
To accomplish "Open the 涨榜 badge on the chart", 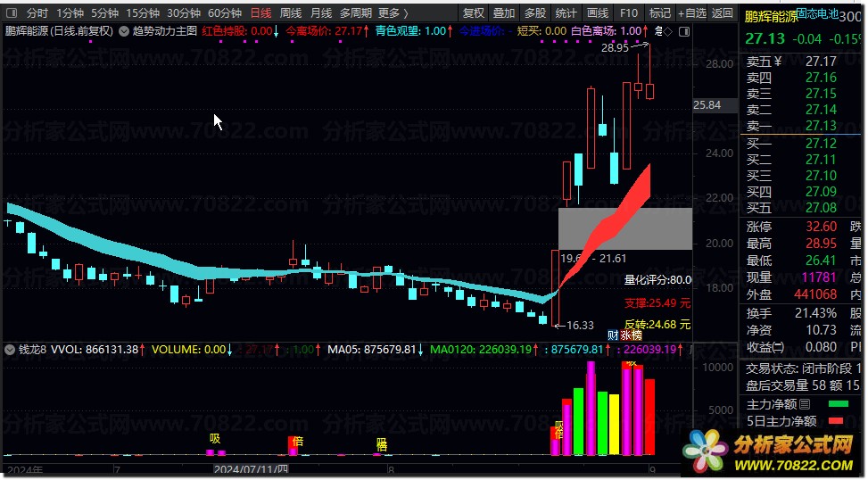I will [631, 335].
